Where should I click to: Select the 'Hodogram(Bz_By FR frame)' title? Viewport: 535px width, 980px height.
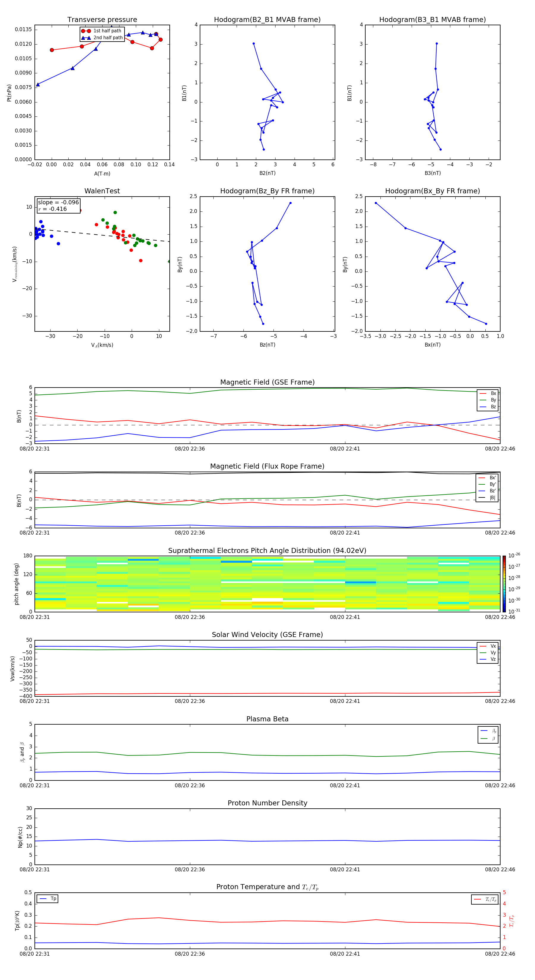[x=267, y=191]
